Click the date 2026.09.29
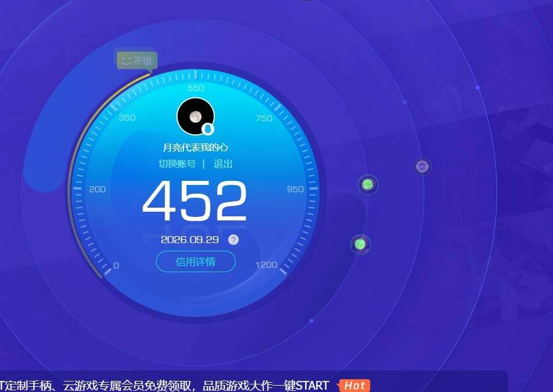 [x=190, y=240]
